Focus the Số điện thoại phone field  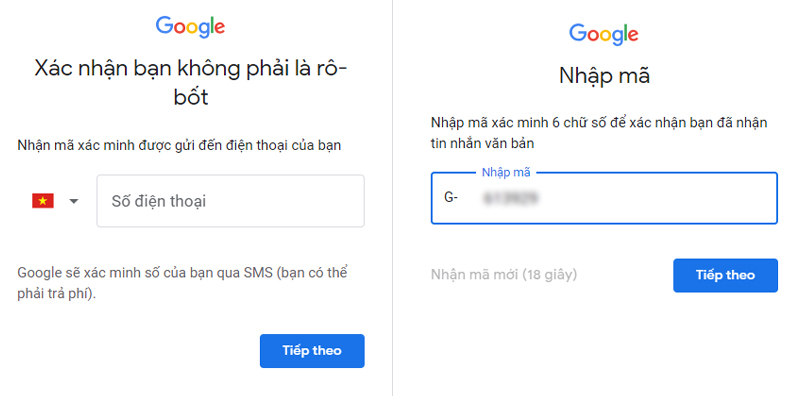click(x=231, y=201)
